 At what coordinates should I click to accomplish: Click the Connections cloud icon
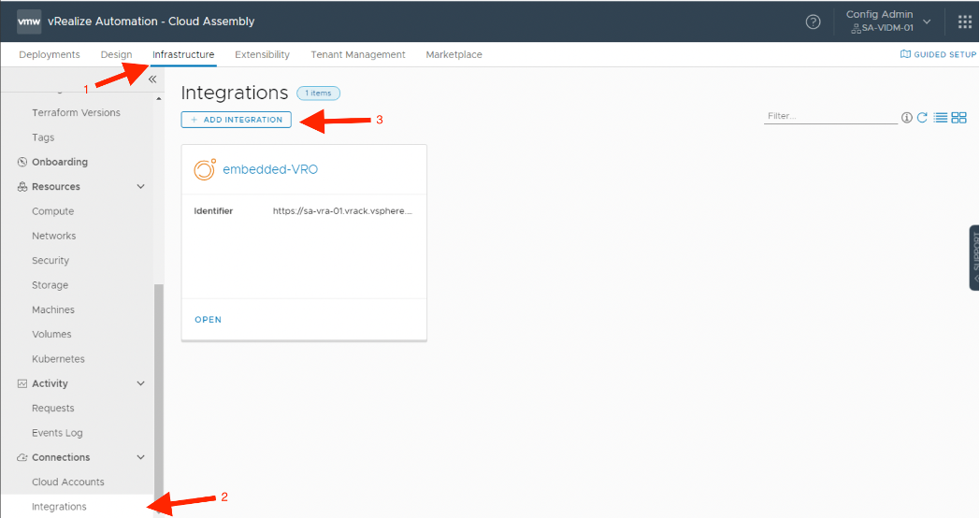coord(22,457)
